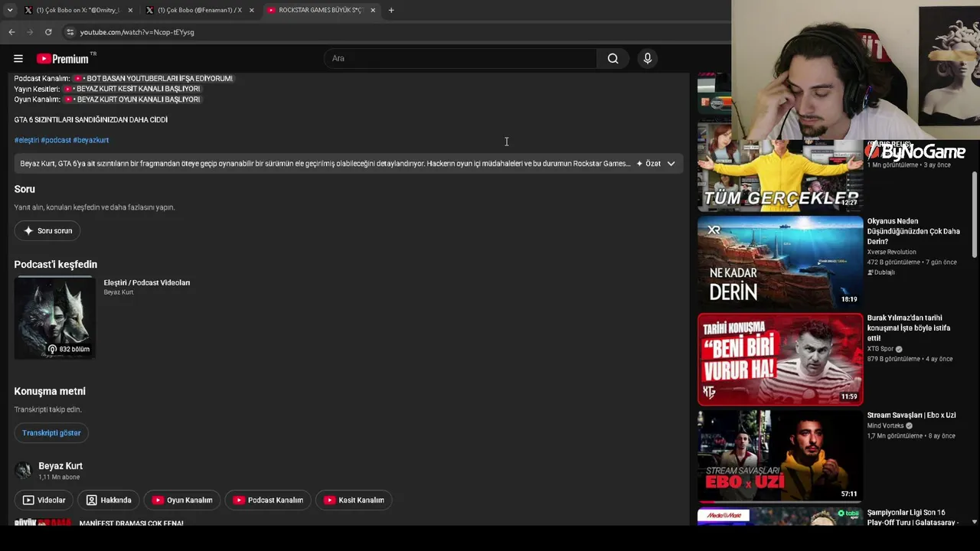Click Transkripti göster button
The height and width of the screenshot is (551, 980).
click(x=51, y=433)
